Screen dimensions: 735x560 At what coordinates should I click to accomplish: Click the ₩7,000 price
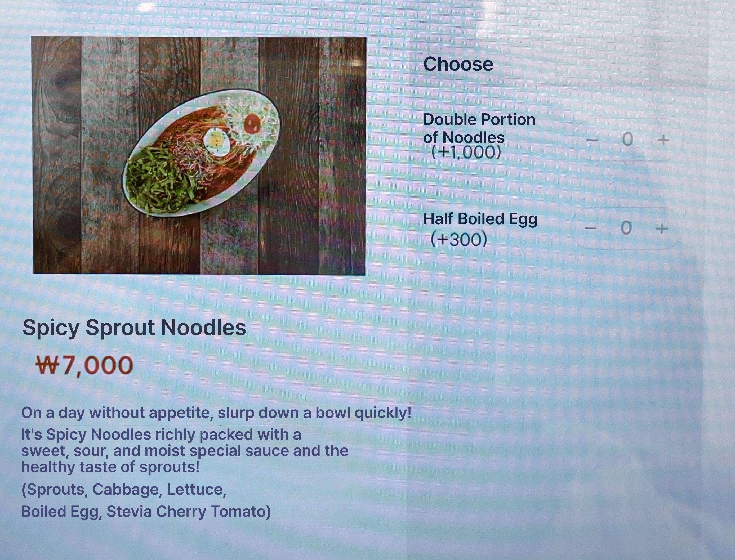point(85,366)
